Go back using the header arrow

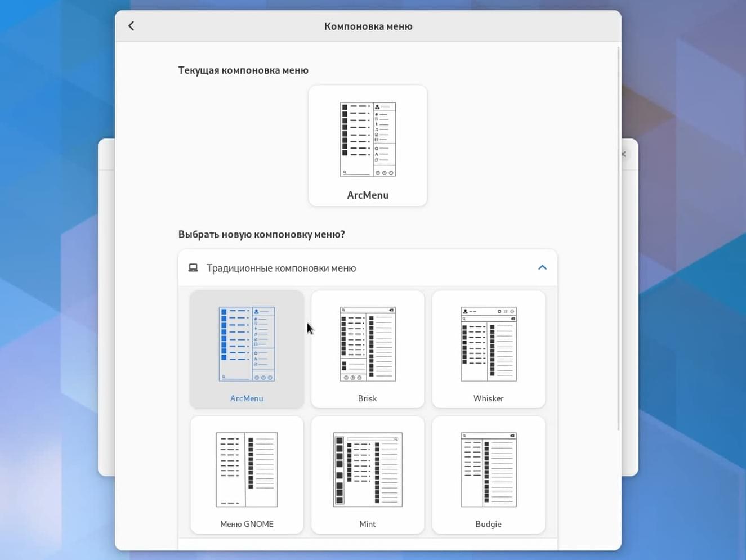click(131, 26)
